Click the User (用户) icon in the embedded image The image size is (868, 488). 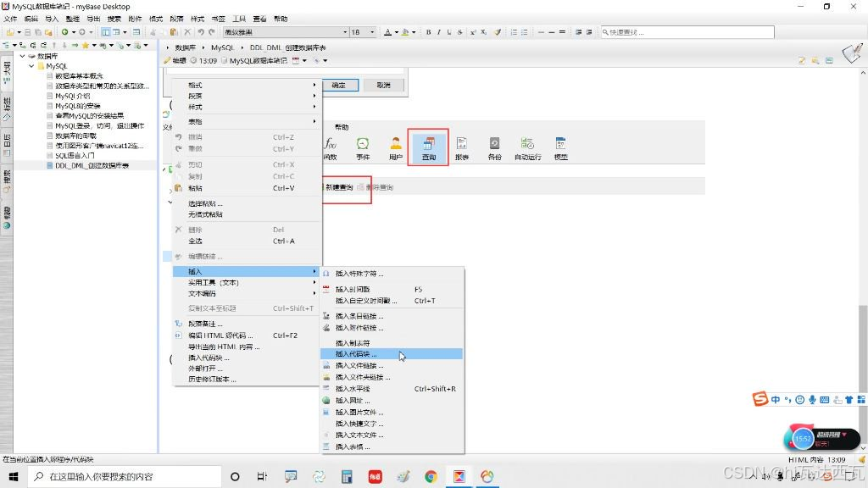pos(395,148)
